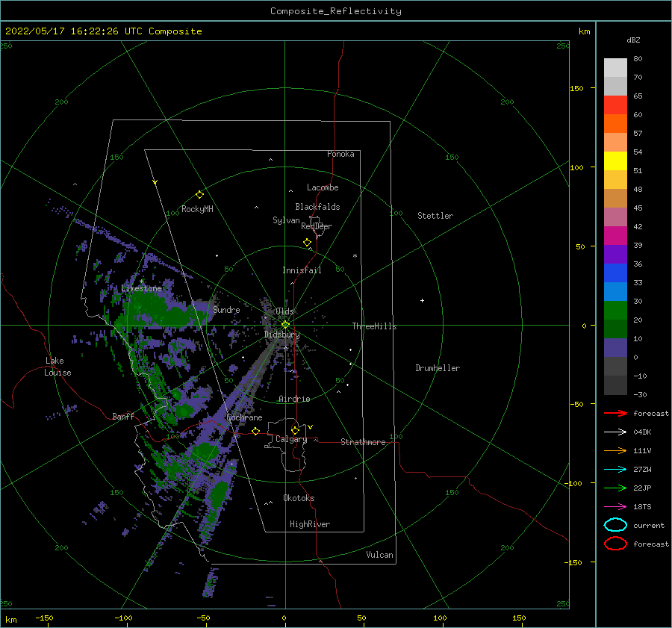Click the Lacombe town label
Screen dimensions: 672x628
[x=323, y=187]
